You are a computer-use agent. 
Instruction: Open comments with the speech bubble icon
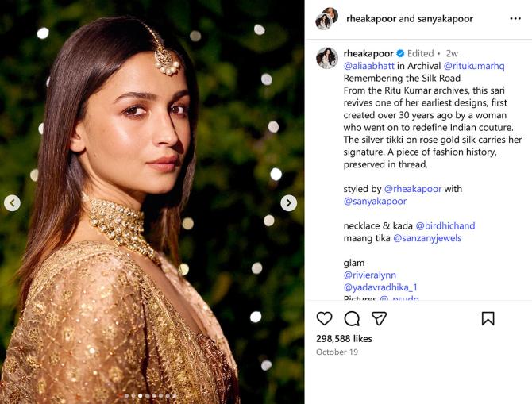pyautogui.click(x=352, y=318)
